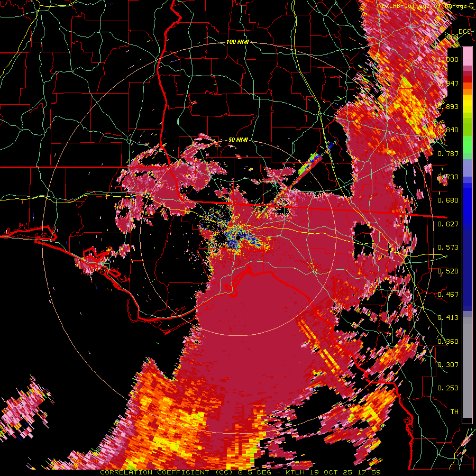Viewport: 476px width, 476px height.
Task: Select the 0.360 legend value
Action: pos(448,342)
